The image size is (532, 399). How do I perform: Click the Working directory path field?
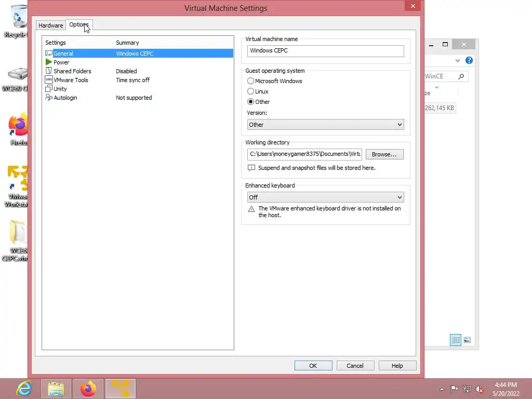pos(304,154)
